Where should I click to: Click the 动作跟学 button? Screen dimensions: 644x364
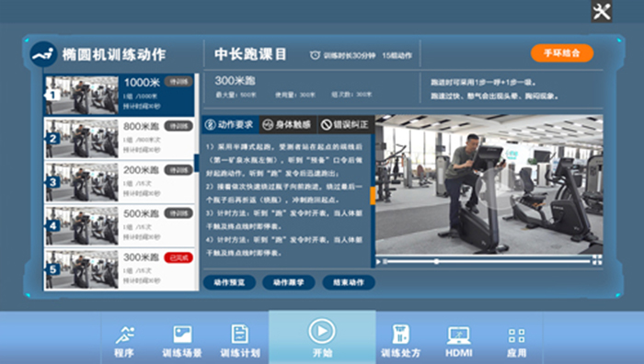289,282
